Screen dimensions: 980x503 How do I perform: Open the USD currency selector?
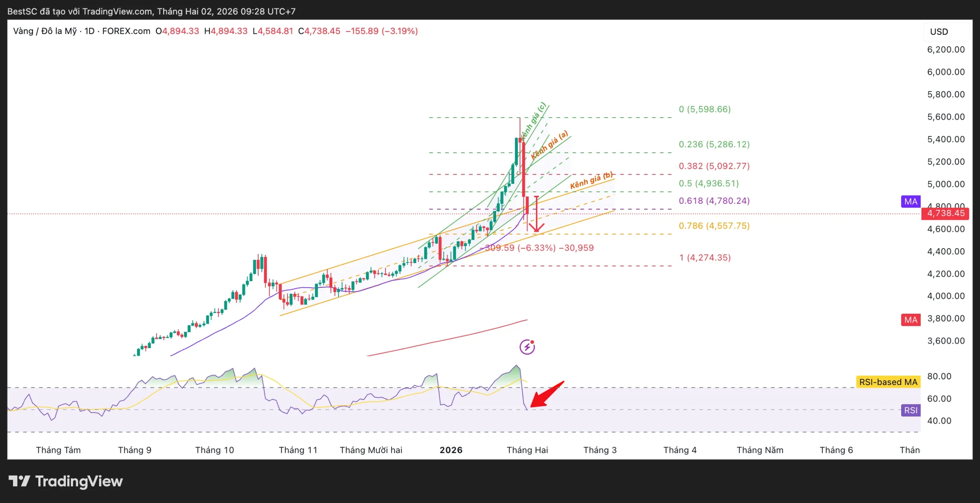point(939,32)
